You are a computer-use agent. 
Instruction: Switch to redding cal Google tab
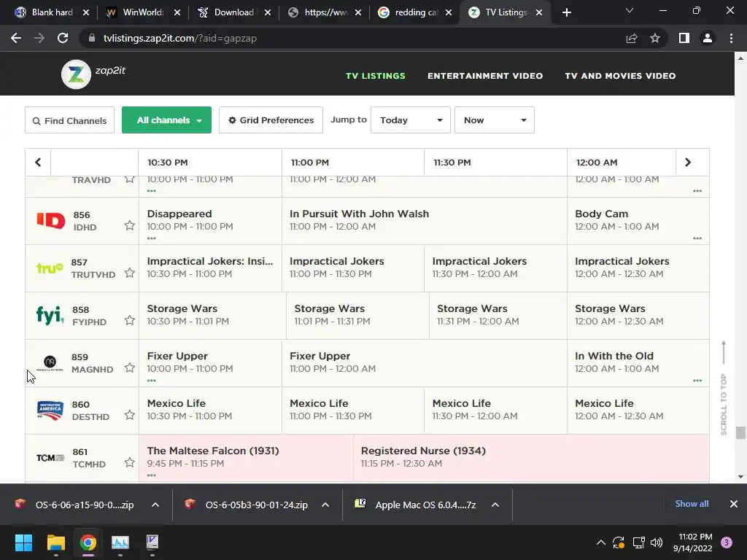414,12
